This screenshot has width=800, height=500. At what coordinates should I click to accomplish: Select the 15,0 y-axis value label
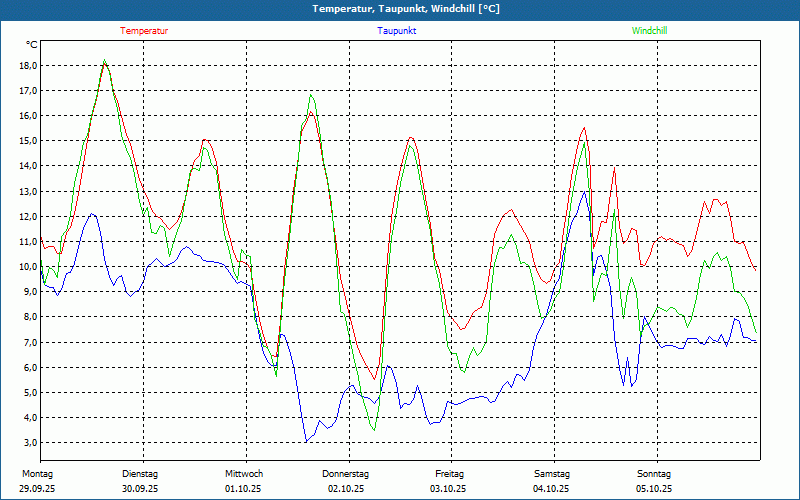(x=28, y=141)
